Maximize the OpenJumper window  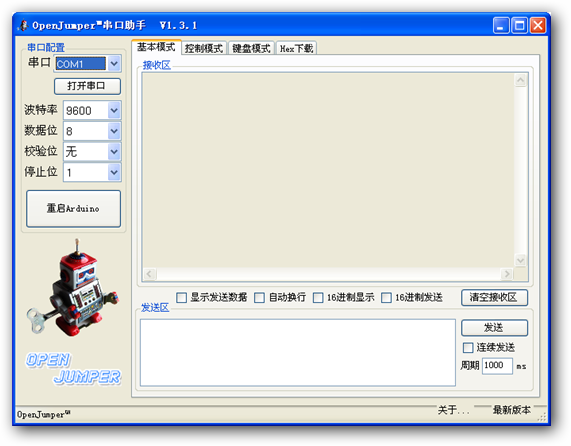click(x=519, y=25)
